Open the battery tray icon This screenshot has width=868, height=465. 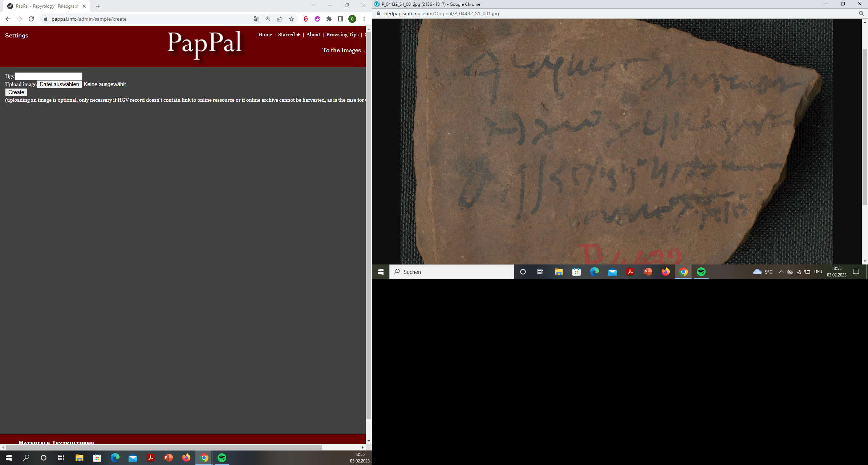[x=807, y=272]
